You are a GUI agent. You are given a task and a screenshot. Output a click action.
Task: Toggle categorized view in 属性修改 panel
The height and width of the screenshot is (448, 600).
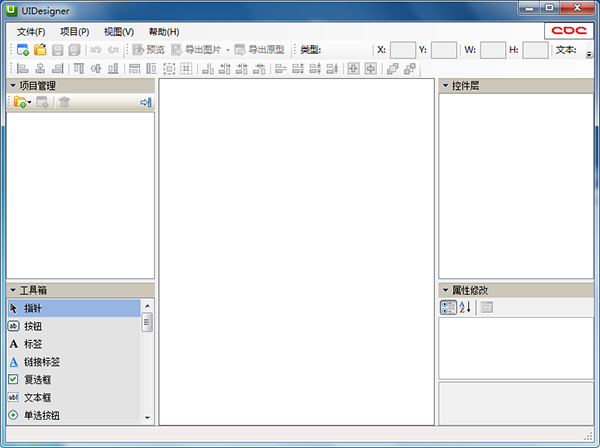click(448, 307)
